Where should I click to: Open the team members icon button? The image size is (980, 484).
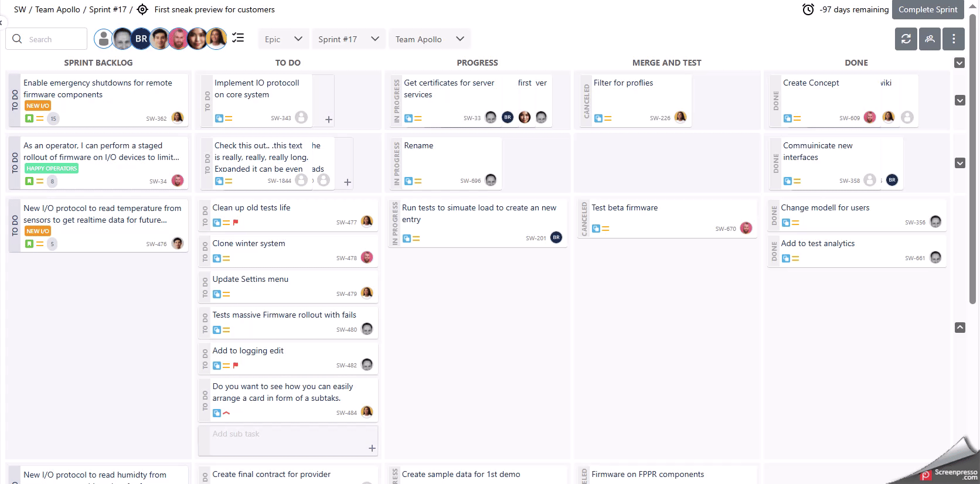point(930,39)
